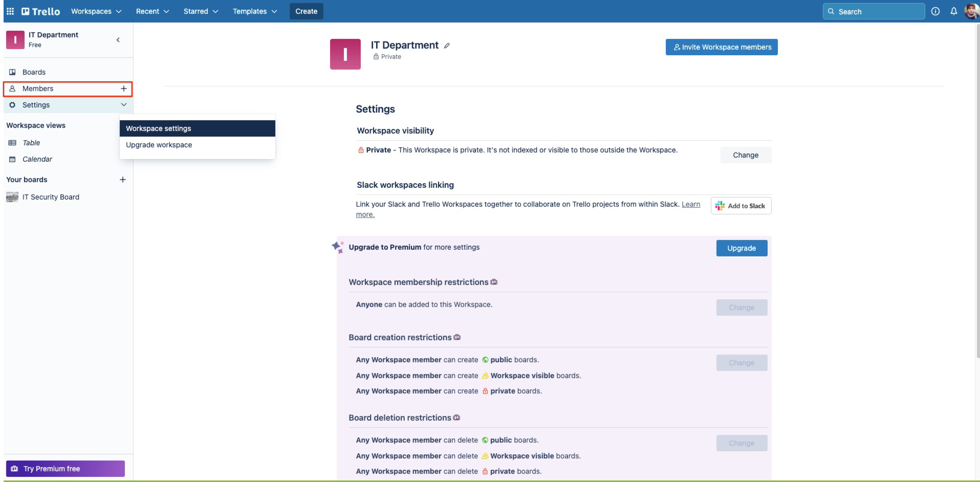Open the notifications bell
The height and width of the screenshot is (482, 980).
954,11
